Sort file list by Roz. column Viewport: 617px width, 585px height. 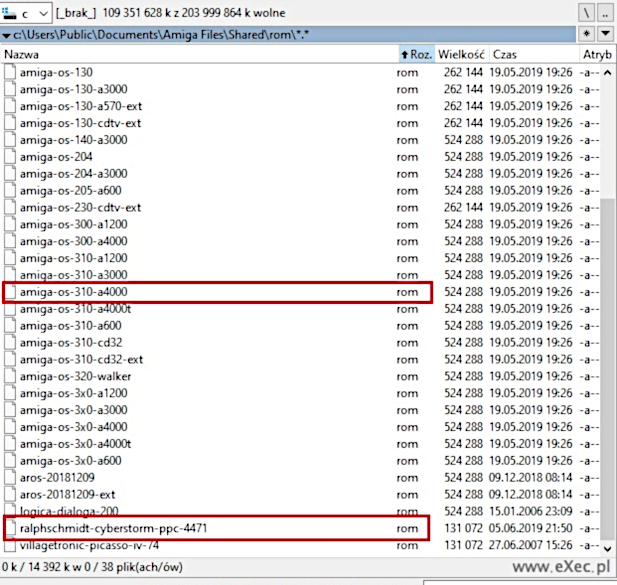click(x=417, y=54)
